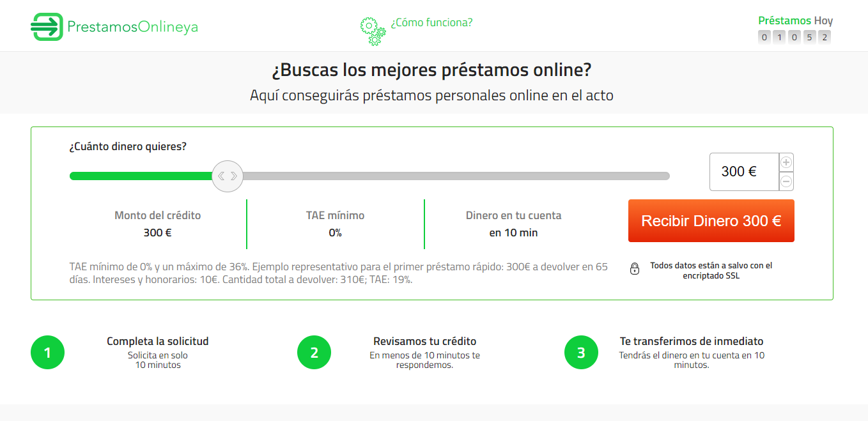Screen dimensions: 868x421
Task: Click the Tendrás el dinero en tu cuenta text
Action: (692, 360)
